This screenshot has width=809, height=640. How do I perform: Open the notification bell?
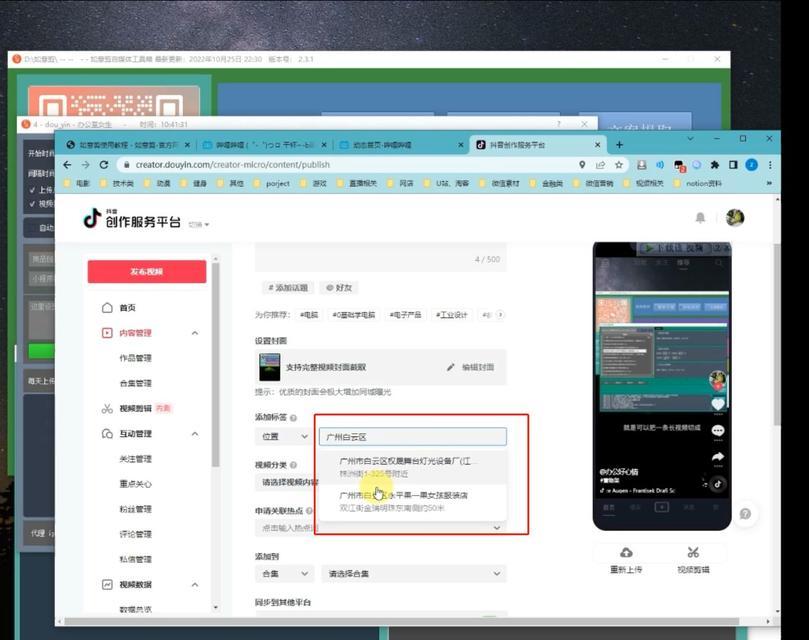coord(700,218)
